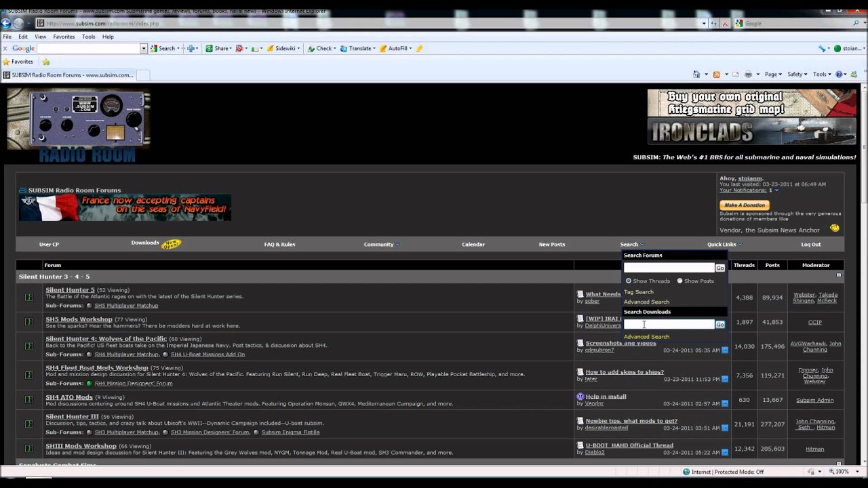
Task: Select the Show Posts radio button
Action: click(x=679, y=281)
